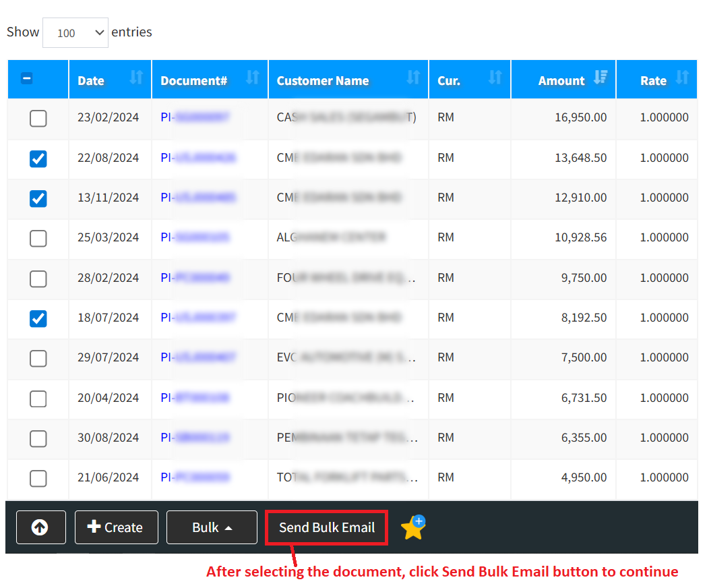Sort by Cur. column sort icon
This screenshot has width=707, height=588.
(495, 78)
